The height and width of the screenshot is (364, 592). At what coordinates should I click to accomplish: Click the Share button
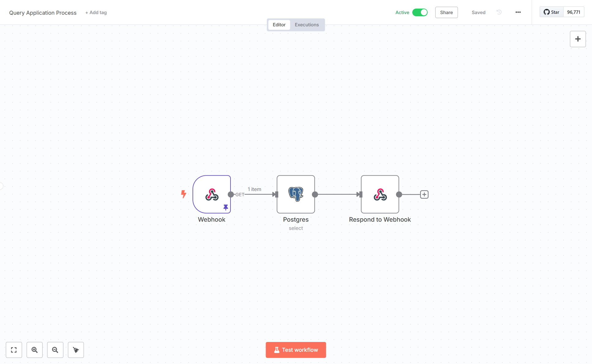click(x=446, y=12)
